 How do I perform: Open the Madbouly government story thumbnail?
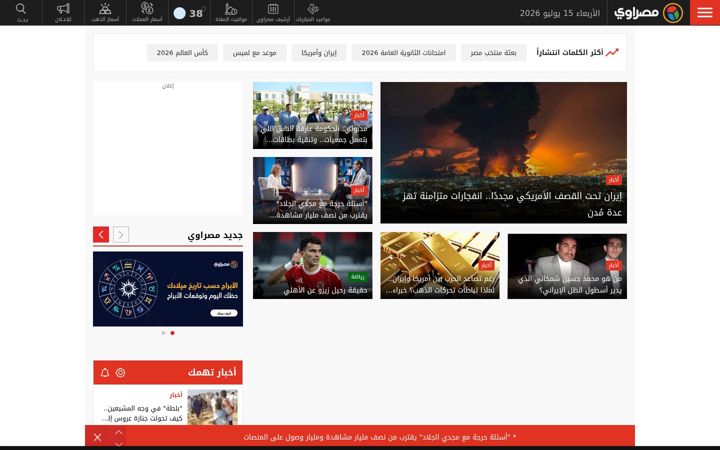(x=313, y=115)
